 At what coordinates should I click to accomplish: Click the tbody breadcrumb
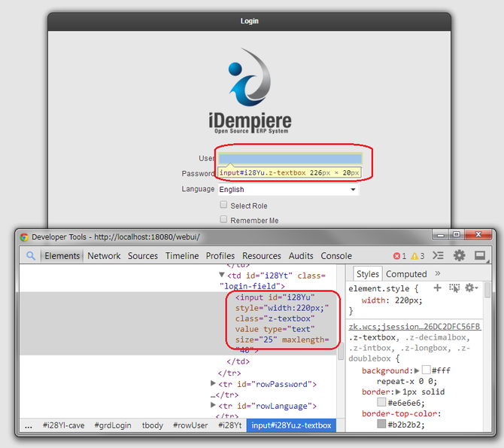tap(153, 425)
